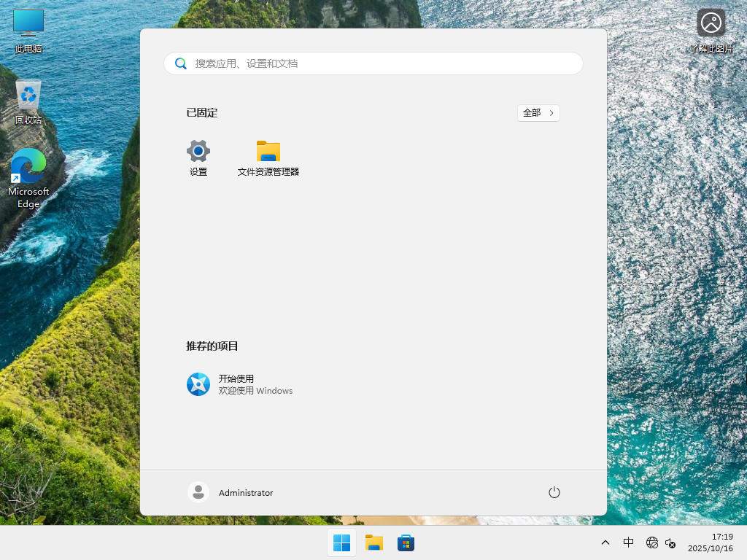Click the search magnifier icon
Image resolution: width=747 pixels, height=560 pixels.
181,63
